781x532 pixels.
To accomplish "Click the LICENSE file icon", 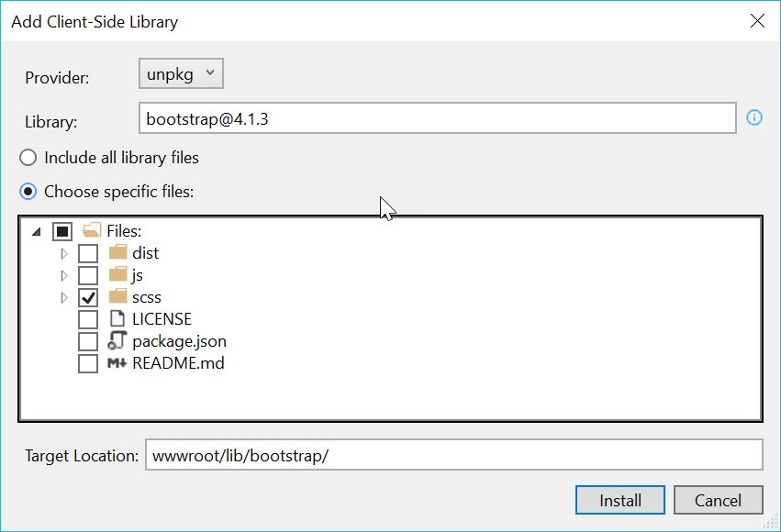I will 117,318.
